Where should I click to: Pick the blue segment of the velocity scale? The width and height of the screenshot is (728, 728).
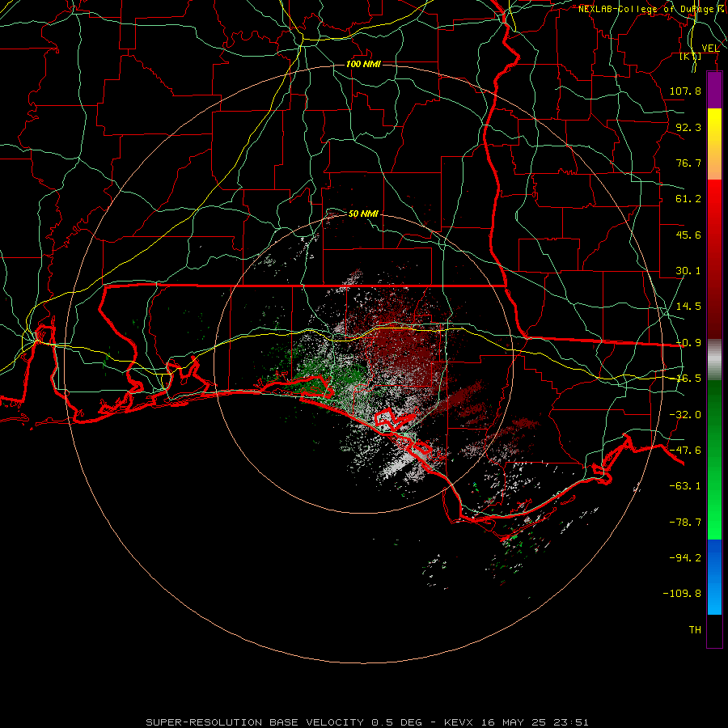[714, 577]
